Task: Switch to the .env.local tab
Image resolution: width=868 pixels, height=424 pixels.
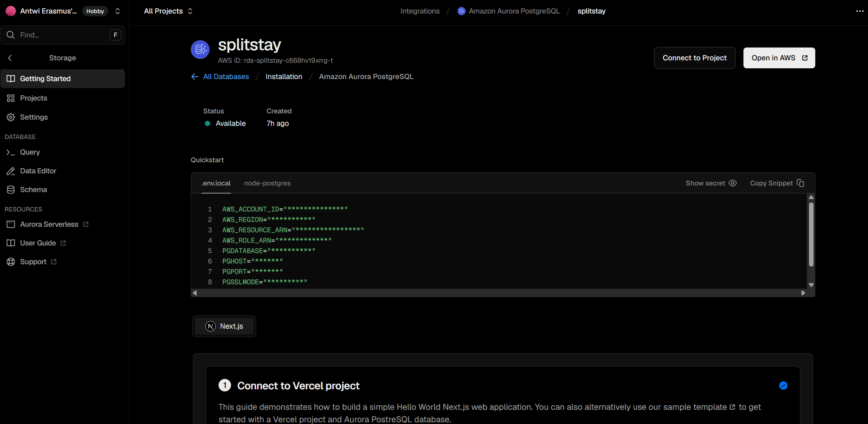Action: pyautogui.click(x=216, y=183)
